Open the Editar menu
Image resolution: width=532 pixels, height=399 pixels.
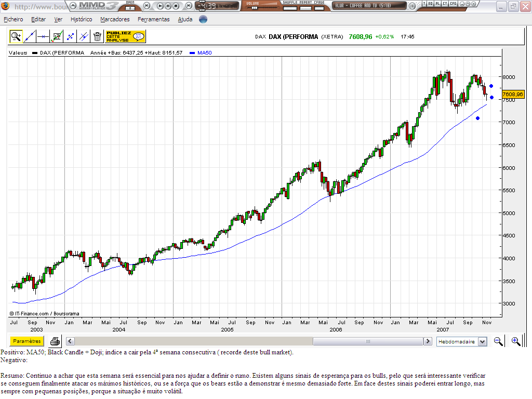click(38, 19)
